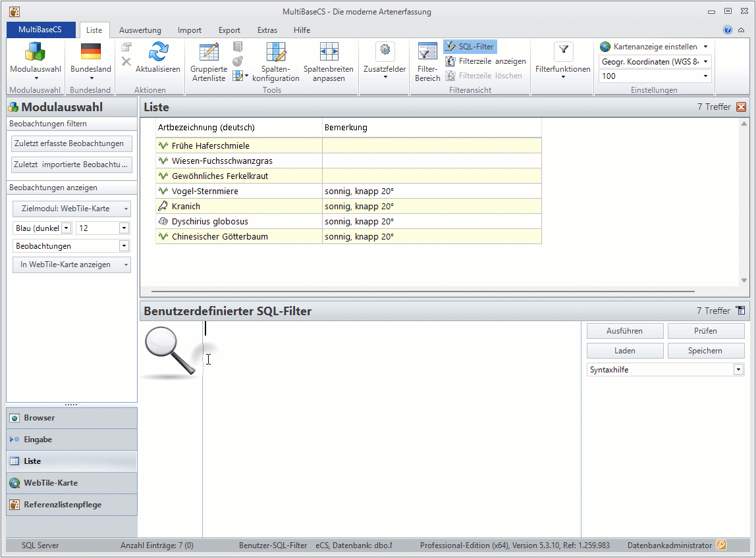The image size is (756, 558).
Task: Click the Filter-Bereich icon
Action: pos(427,52)
